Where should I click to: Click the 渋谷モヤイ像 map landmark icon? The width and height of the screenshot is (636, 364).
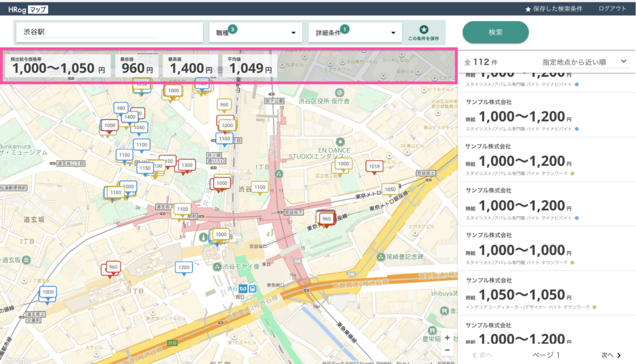217,266
